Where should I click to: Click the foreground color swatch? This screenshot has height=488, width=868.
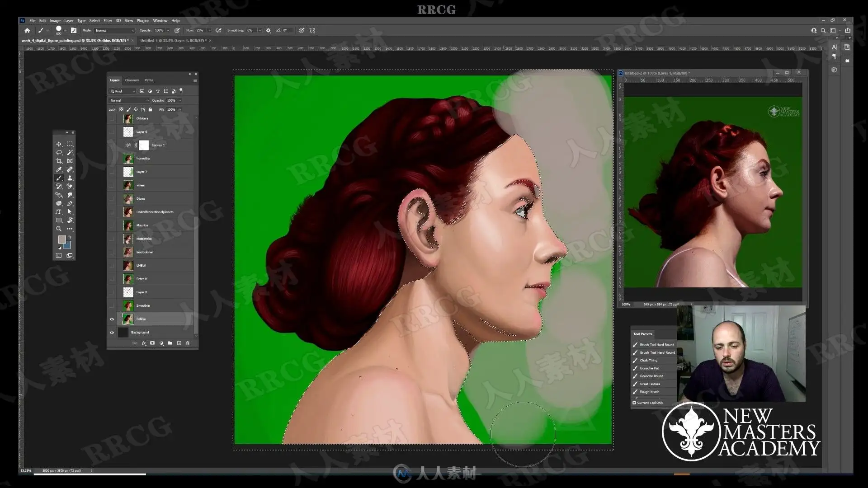[x=61, y=239]
